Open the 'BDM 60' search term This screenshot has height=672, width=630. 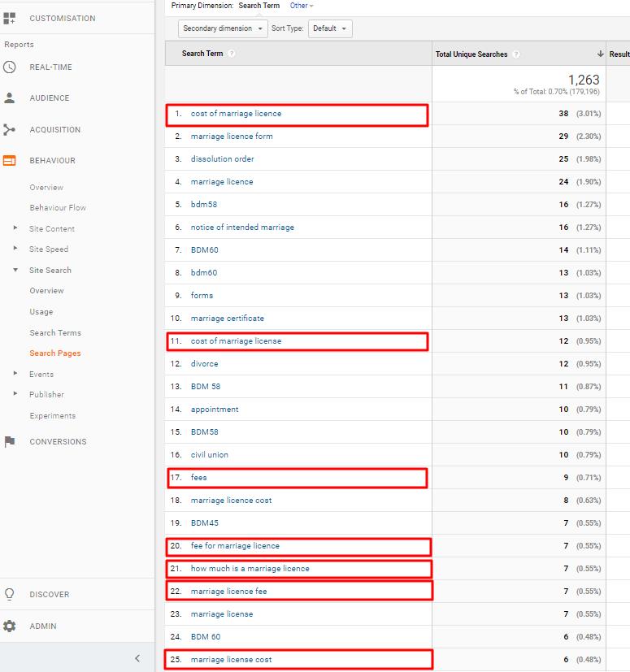(x=206, y=637)
